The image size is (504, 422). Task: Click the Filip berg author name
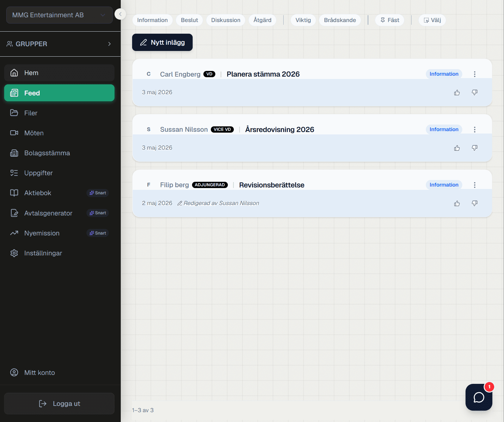coord(174,185)
